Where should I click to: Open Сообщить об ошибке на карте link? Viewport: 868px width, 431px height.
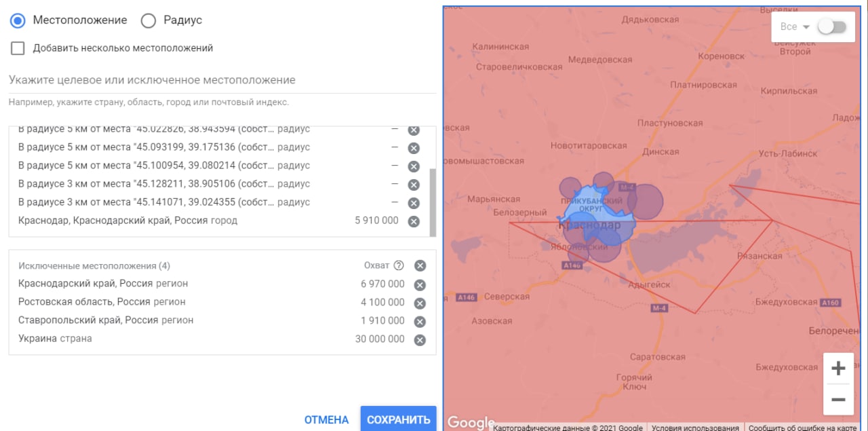pyautogui.click(x=803, y=428)
